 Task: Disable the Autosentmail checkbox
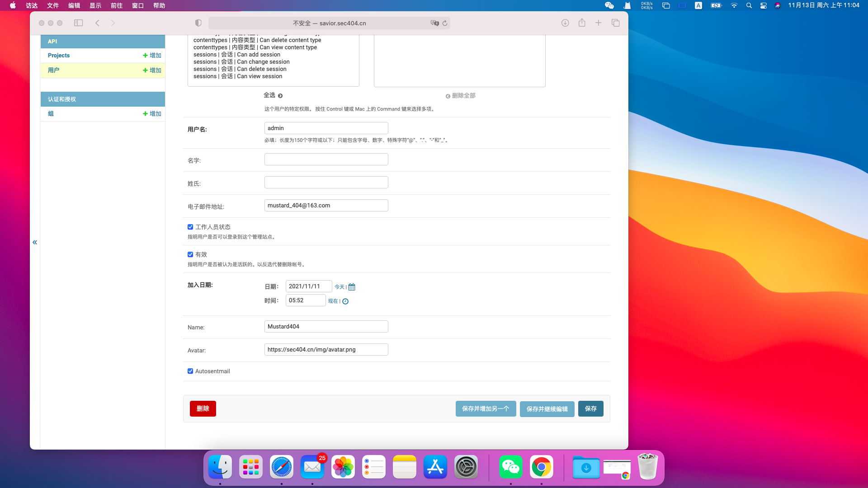(190, 371)
